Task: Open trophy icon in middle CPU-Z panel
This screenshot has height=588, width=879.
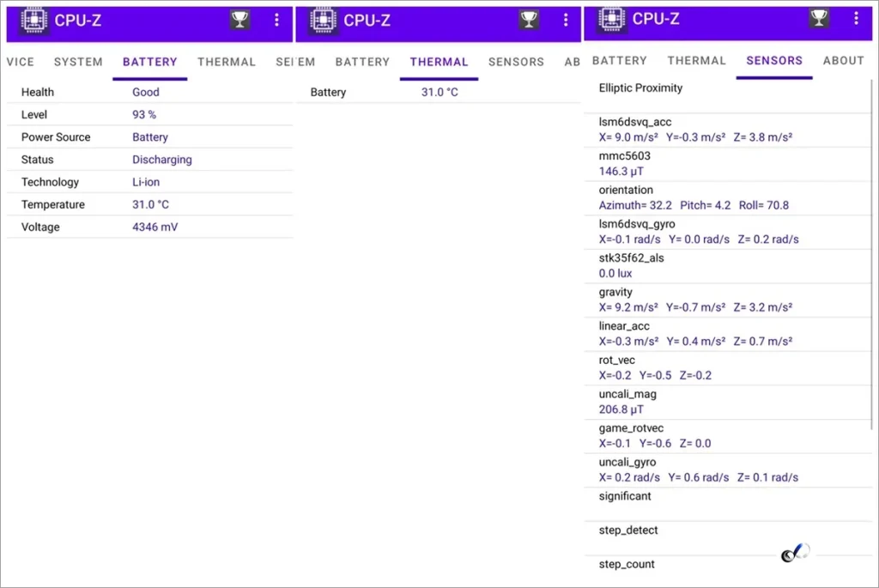Action: click(x=529, y=21)
